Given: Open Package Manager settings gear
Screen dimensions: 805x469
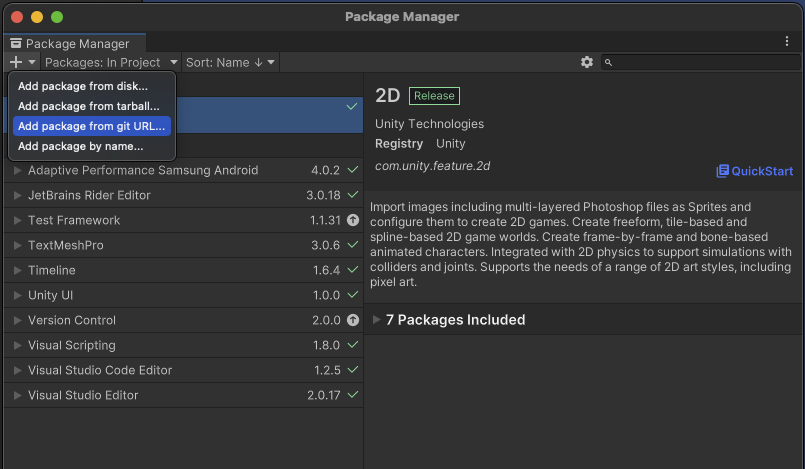Looking at the screenshot, I should tap(587, 62).
